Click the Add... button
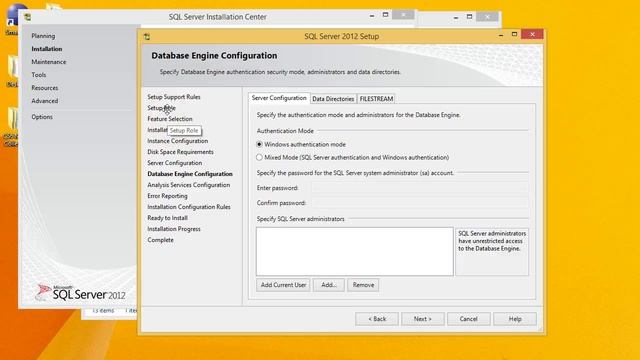 (x=329, y=285)
